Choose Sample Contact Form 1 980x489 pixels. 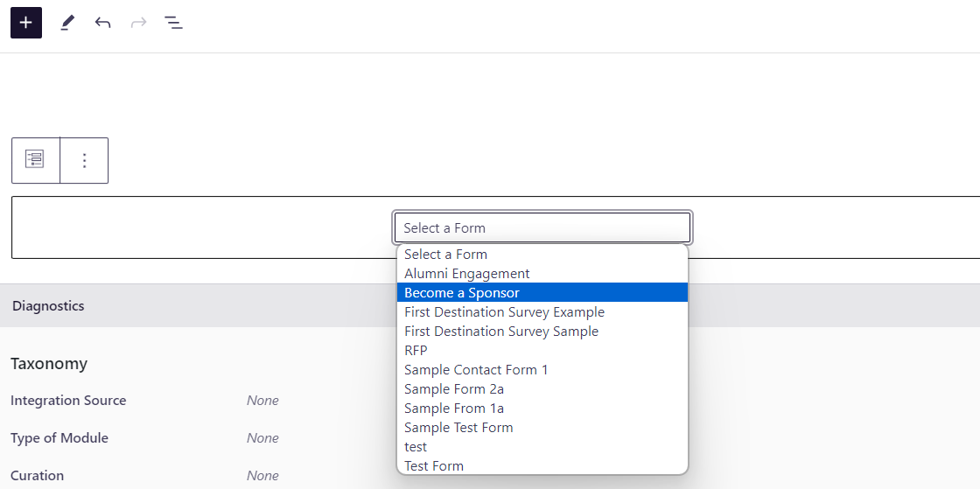pos(476,370)
